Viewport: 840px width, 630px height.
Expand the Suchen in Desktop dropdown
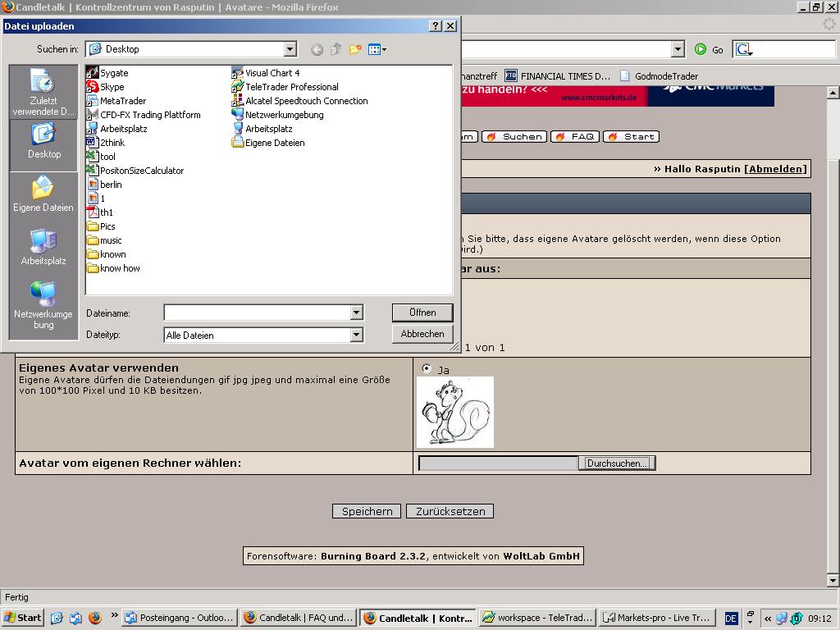(290, 49)
